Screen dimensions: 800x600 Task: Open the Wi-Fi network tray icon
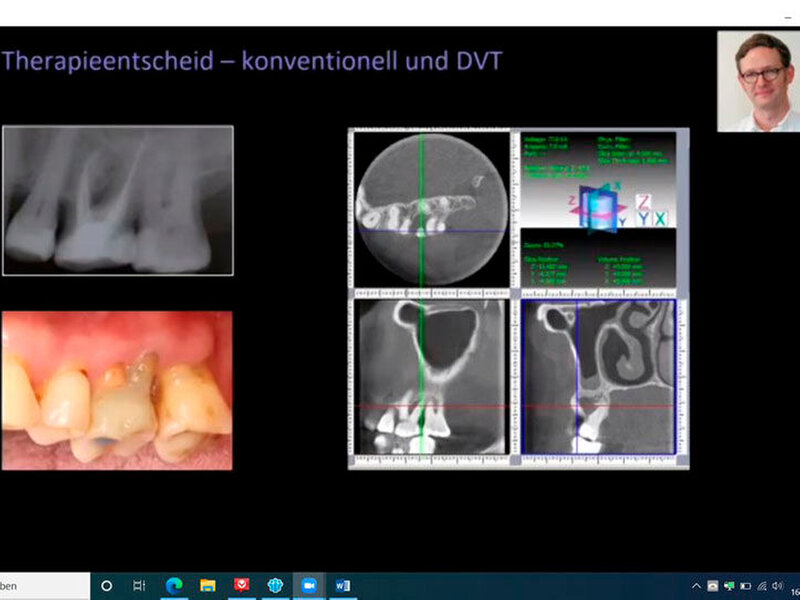[761, 585]
